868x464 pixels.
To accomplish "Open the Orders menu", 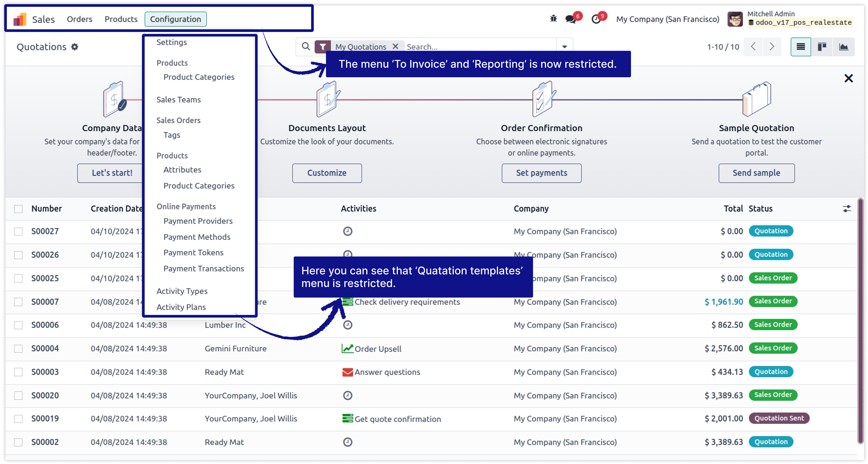I will click(x=80, y=19).
